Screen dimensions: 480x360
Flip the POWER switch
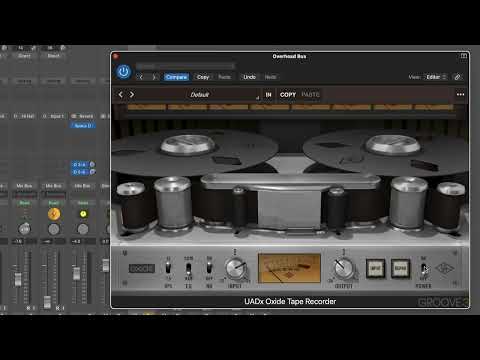(423, 268)
